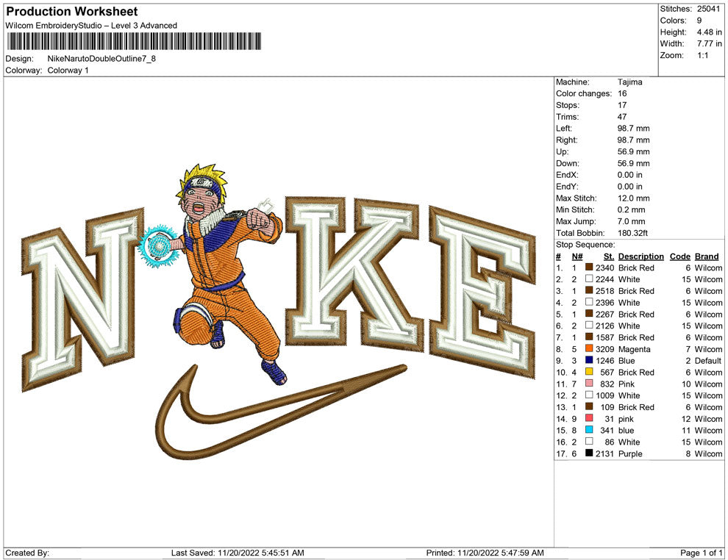728x560 pixels.
Task: Click the Code column header
Action: (679, 256)
